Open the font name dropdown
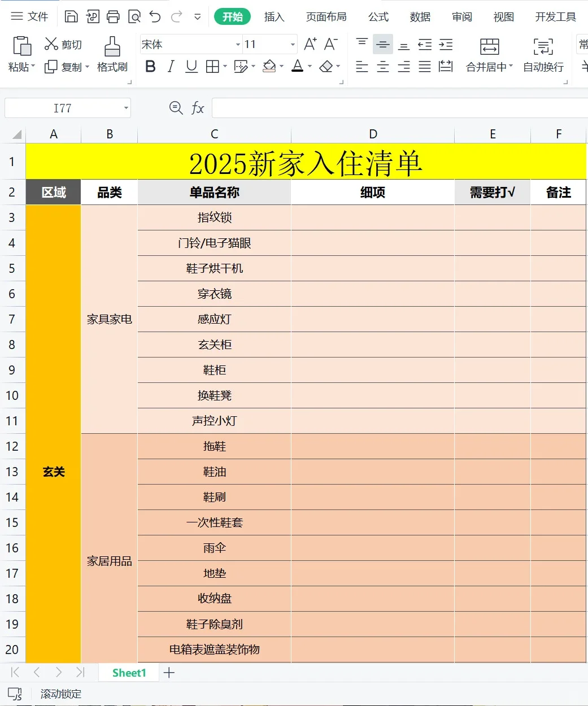Viewport: 588px width, 706px height. point(237,44)
